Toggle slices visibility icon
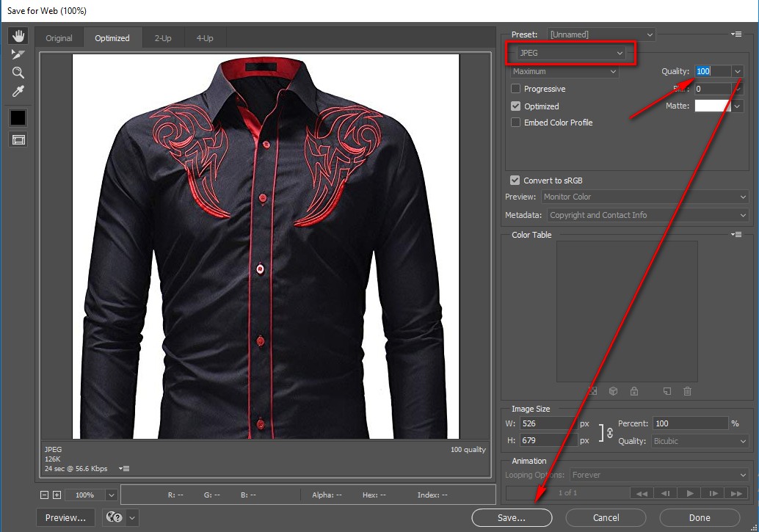This screenshot has width=759, height=532. pyautogui.click(x=18, y=139)
